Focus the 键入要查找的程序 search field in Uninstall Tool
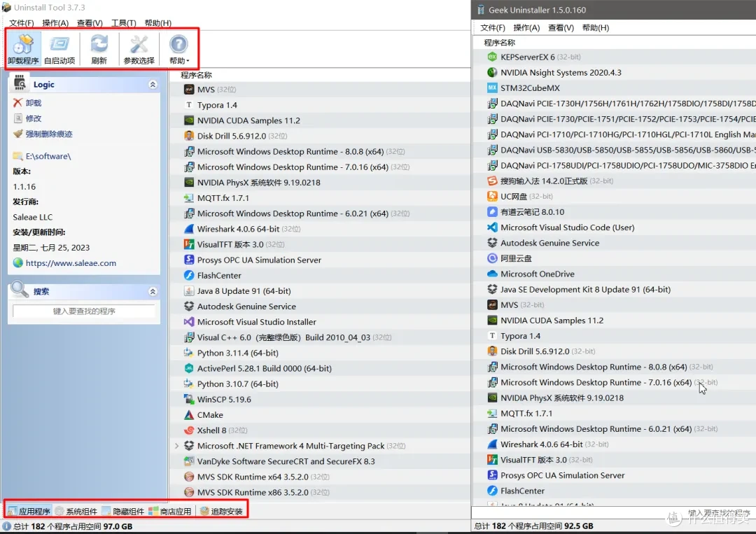 point(84,311)
